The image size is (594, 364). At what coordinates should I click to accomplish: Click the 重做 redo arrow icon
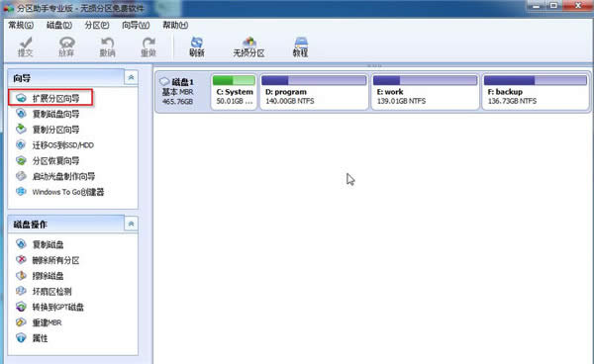tap(148, 43)
